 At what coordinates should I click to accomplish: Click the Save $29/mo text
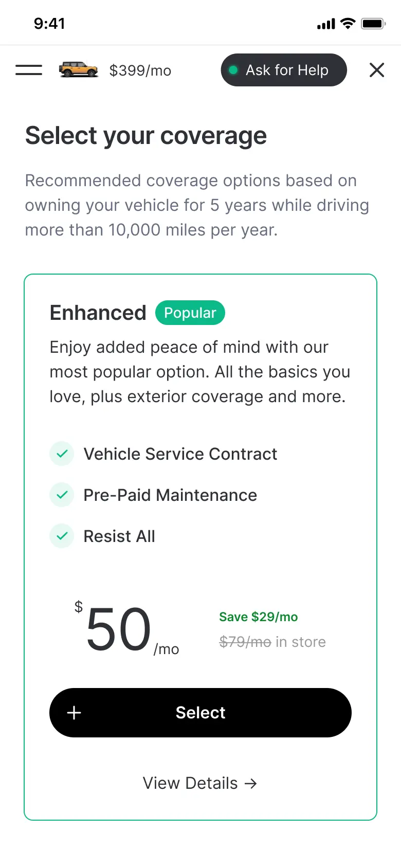[x=259, y=617]
